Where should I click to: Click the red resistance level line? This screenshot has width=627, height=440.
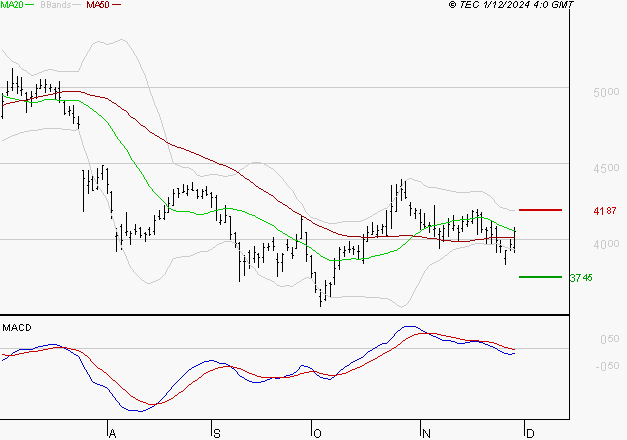pyautogui.click(x=540, y=210)
